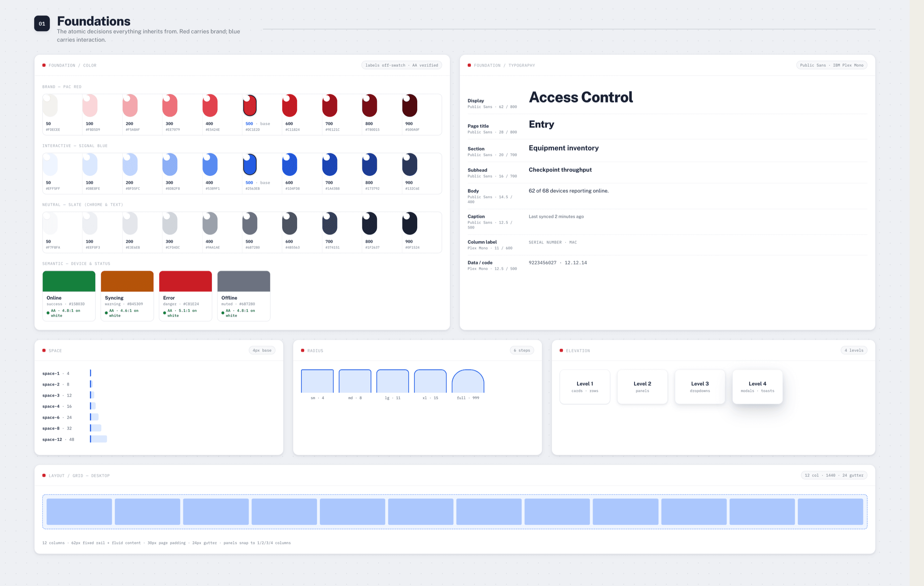
Task: Select the xl 15 radius sample
Action: [x=430, y=381]
